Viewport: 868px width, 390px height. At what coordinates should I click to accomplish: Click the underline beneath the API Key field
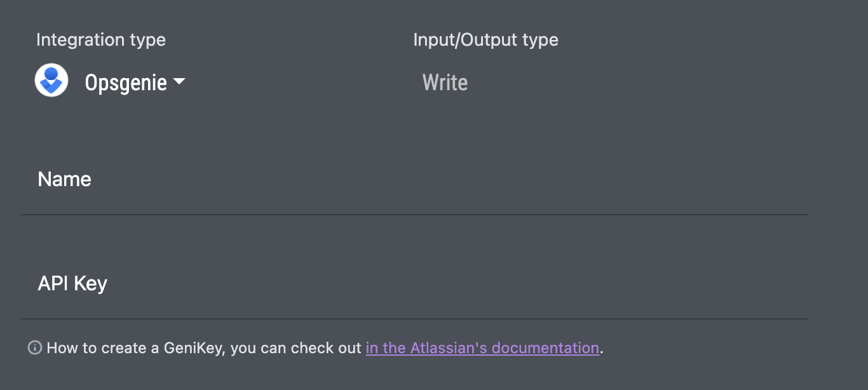(x=413, y=318)
